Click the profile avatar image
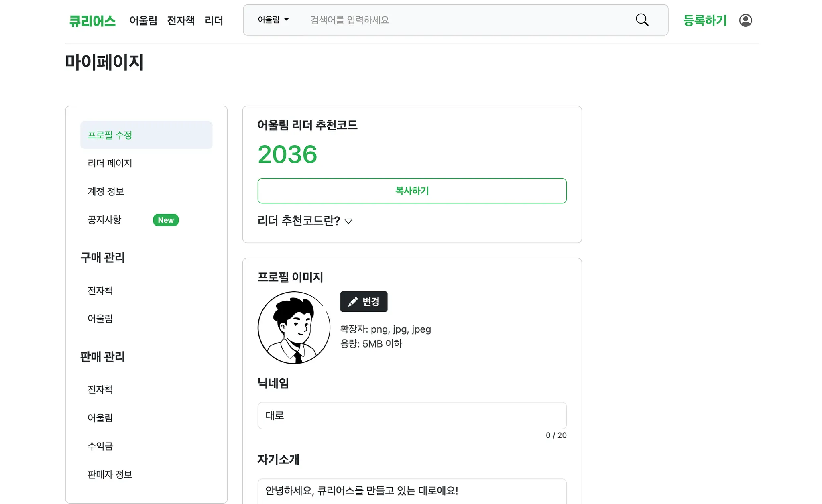The width and height of the screenshot is (822, 504). pyautogui.click(x=294, y=327)
